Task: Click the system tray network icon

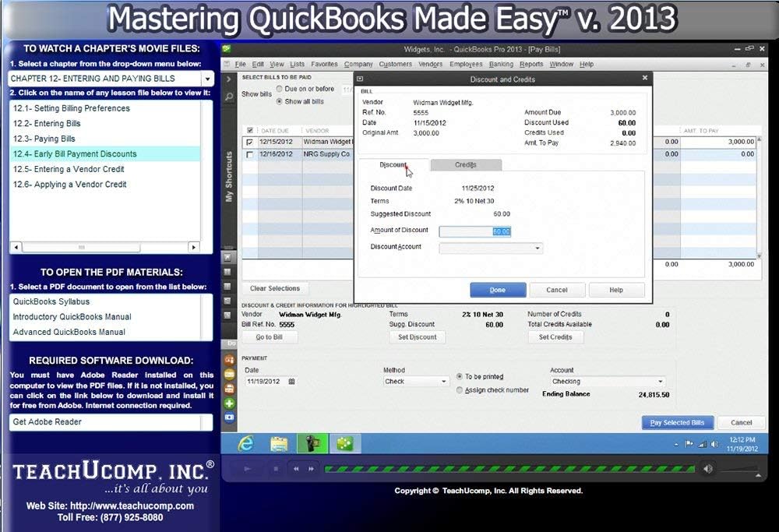Action: point(702,444)
